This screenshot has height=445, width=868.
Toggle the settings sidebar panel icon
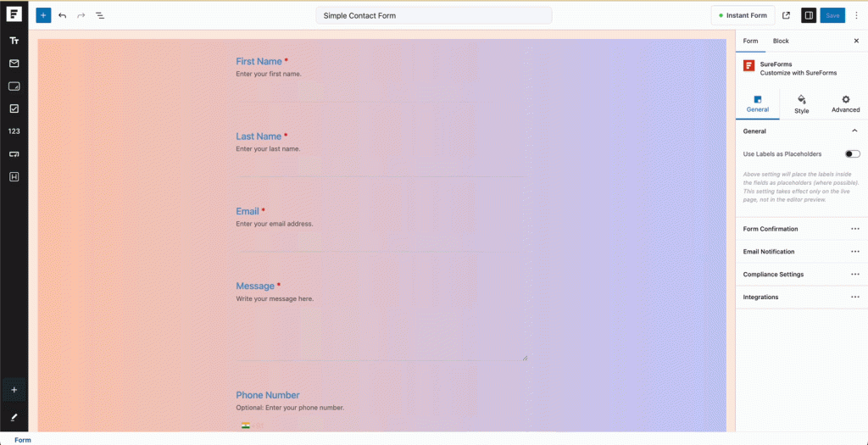tap(809, 15)
